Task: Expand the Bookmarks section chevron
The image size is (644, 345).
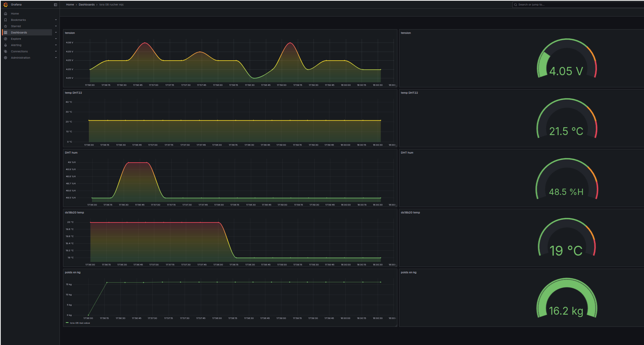Action: pos(56,20)
